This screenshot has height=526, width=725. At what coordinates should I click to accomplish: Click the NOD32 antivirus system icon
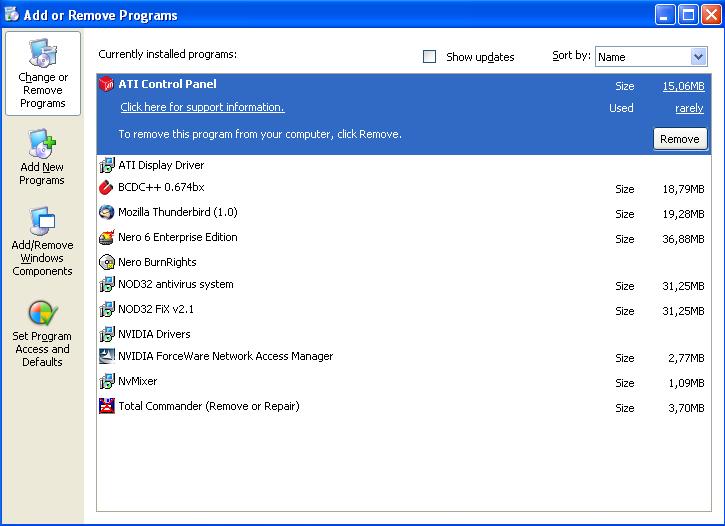tap(107, 285)
